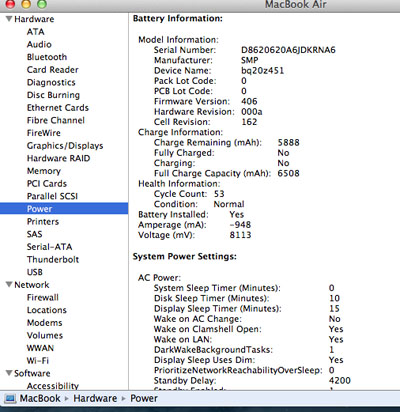Screen dimensions: 400x412
Task: Click the Amperage value -948
Action: [x=240, y=225]
